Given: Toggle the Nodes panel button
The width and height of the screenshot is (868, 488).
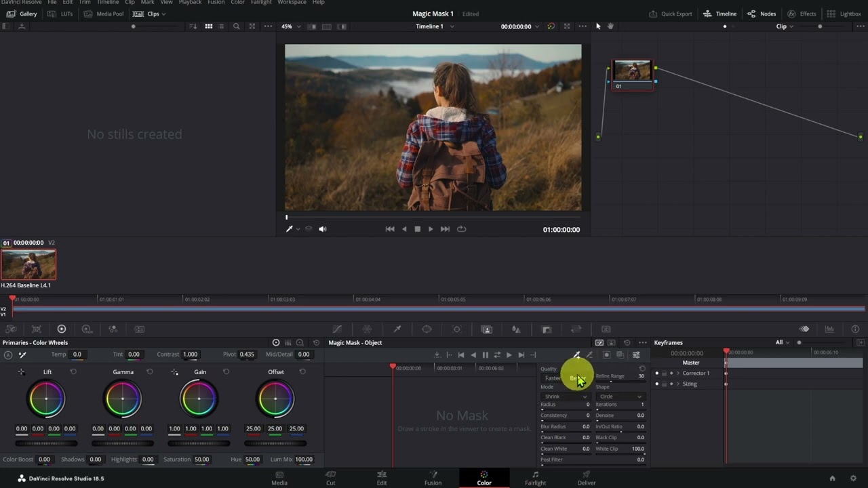Looking at the screenshot, I should coord(762,14).
